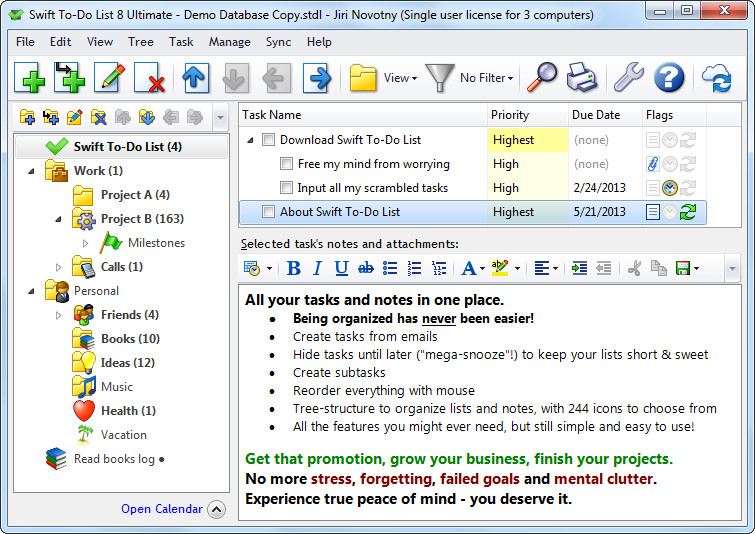Click the Open Calendar link

(x=162, y=509)
